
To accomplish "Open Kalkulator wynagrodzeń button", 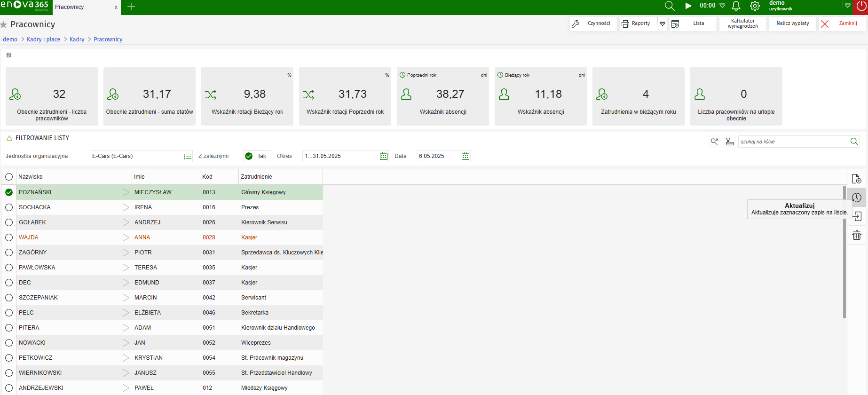I will pyautogui.click(x=742, y=24).
